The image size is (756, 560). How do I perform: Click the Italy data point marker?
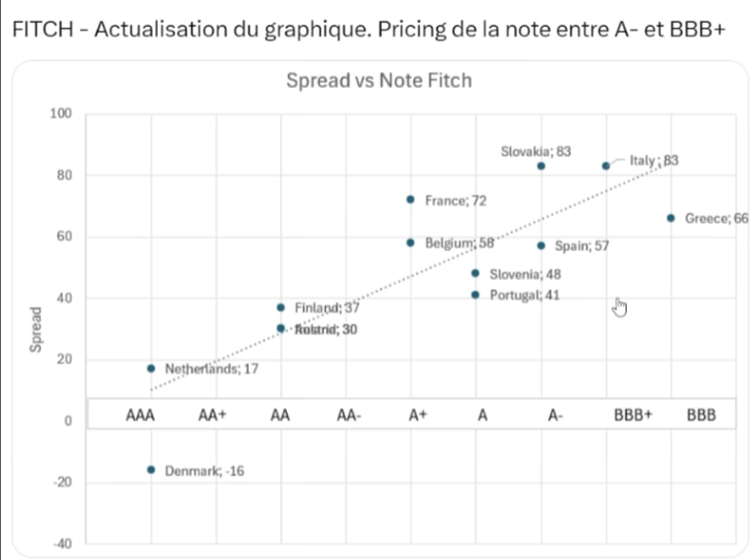(606, 166)
